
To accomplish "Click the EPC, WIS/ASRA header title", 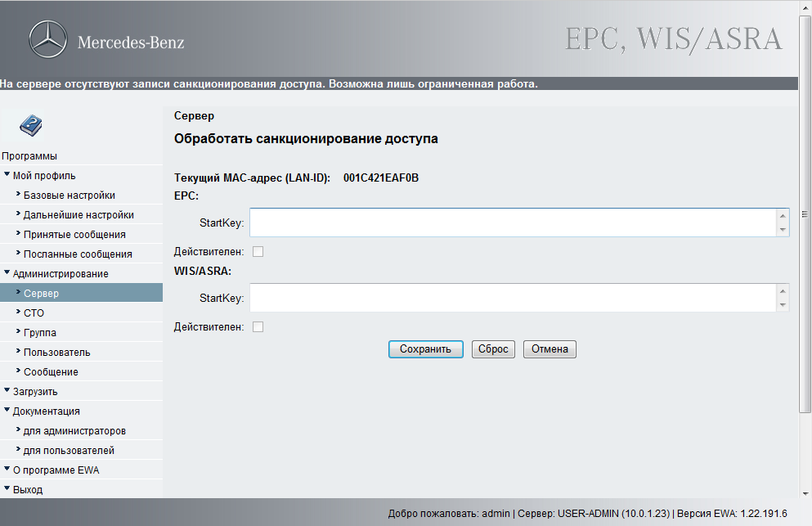I will 673,39.
